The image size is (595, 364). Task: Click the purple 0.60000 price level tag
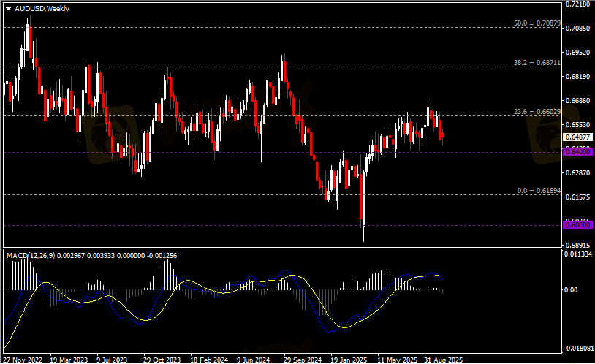[577, 225]
